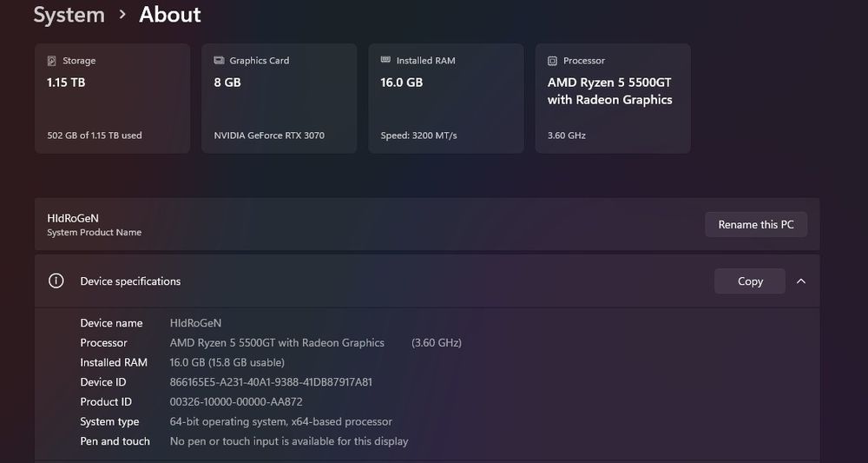The width and height of the screenshot is (868, 463).
Task: Click the 'System type' row label
Action: coord(109,421)
